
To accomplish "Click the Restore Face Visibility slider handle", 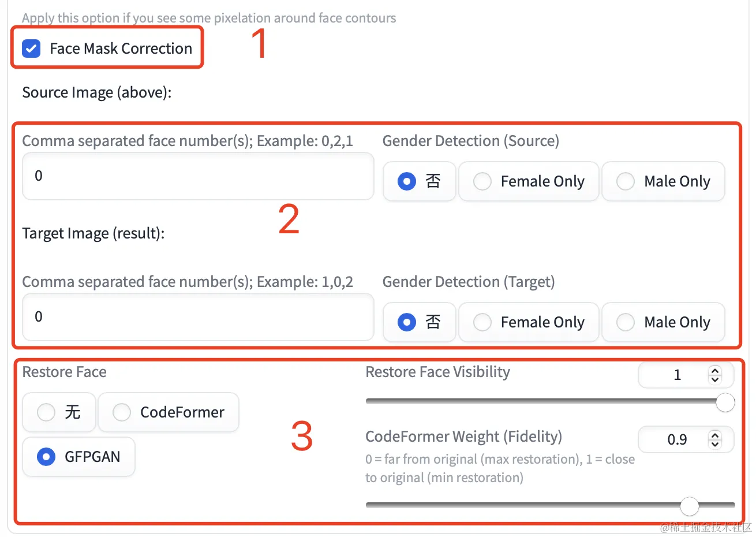I will pyautogui.click(x=725, y=402).
